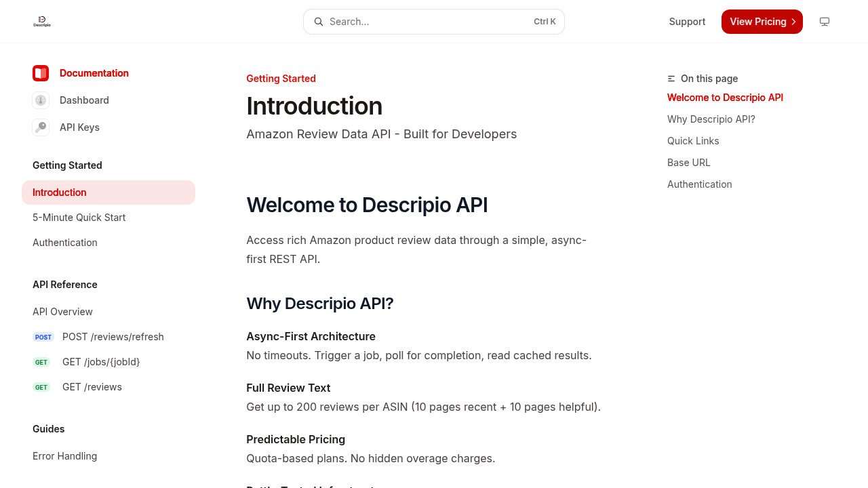Go to API Keys page
This screenshot has width=868, height=488.
click(79, 127)
